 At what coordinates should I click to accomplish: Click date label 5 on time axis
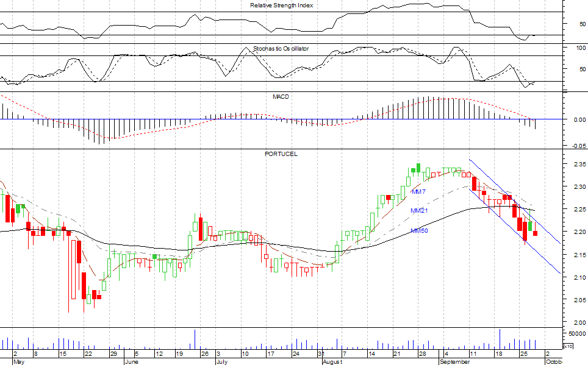pyautogui.click(x=137, y=354)
